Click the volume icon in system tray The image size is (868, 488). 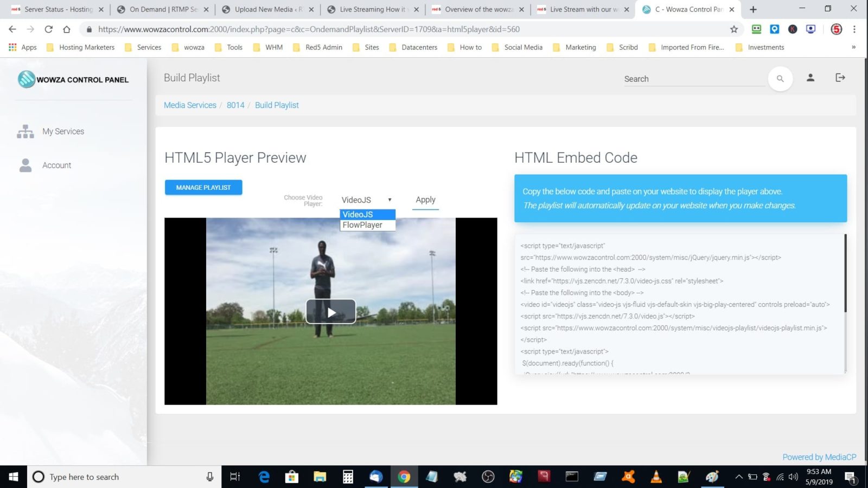pos(793,477)
